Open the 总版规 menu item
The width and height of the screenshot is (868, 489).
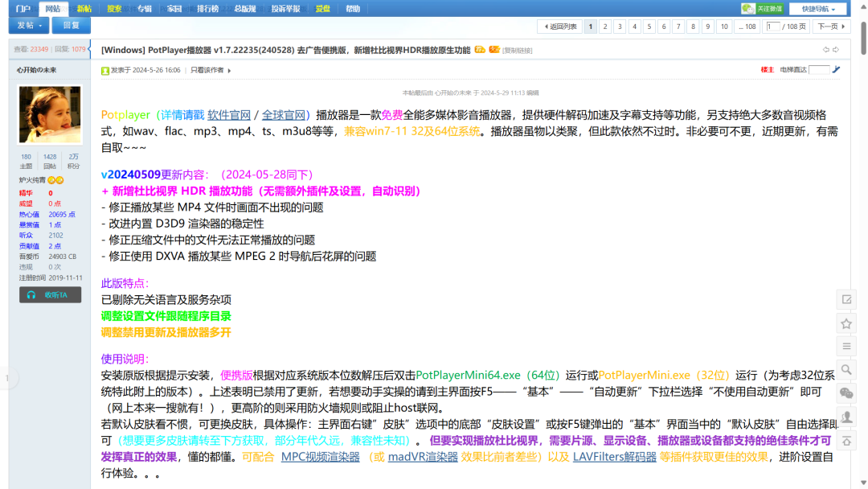[244, 9]
